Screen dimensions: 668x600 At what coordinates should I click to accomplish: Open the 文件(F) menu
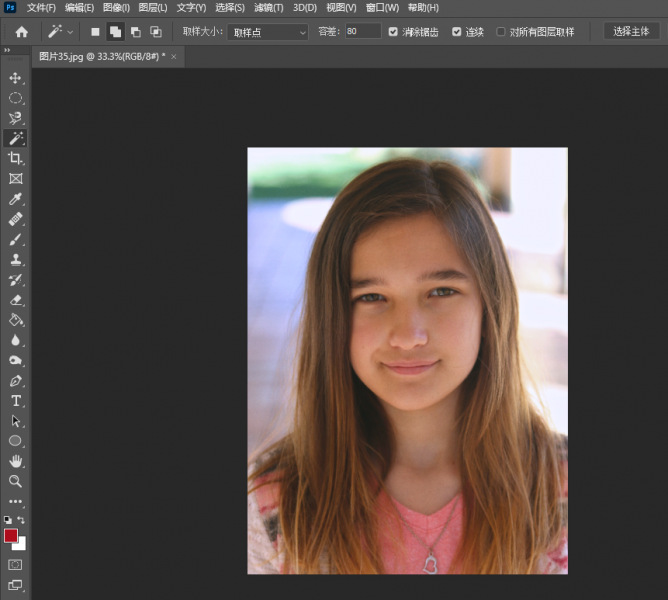(x=41, y=8)
